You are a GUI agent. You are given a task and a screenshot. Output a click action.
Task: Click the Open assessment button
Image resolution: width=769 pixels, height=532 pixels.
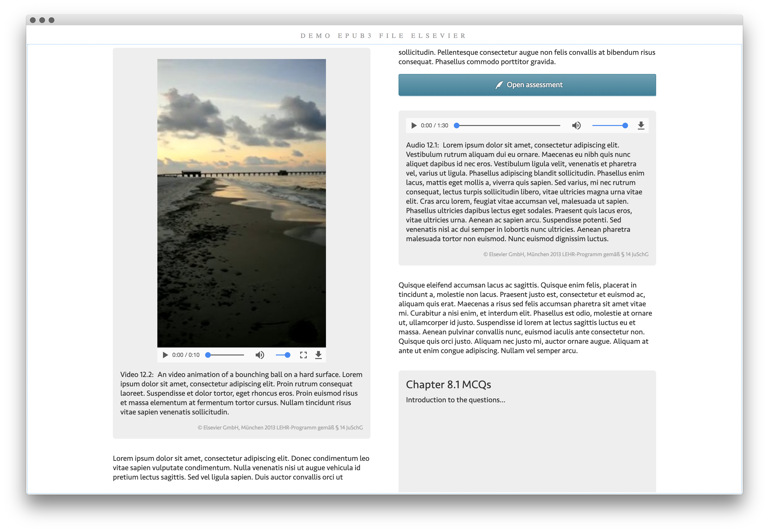click(x=527, y=85)
